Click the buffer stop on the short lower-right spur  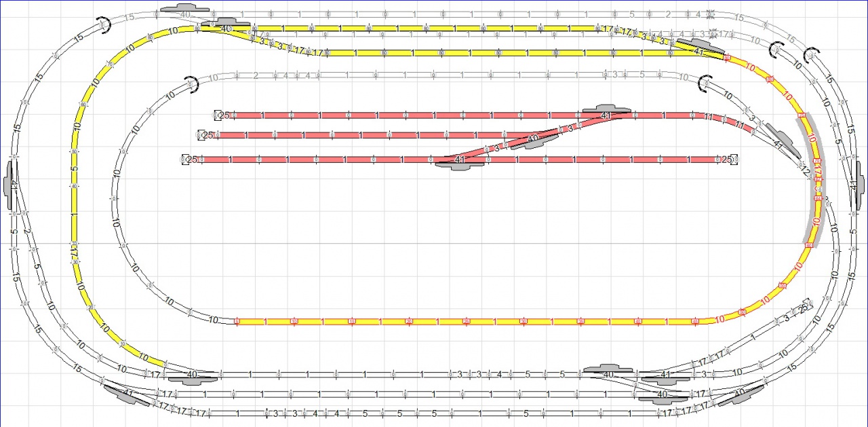807,303
